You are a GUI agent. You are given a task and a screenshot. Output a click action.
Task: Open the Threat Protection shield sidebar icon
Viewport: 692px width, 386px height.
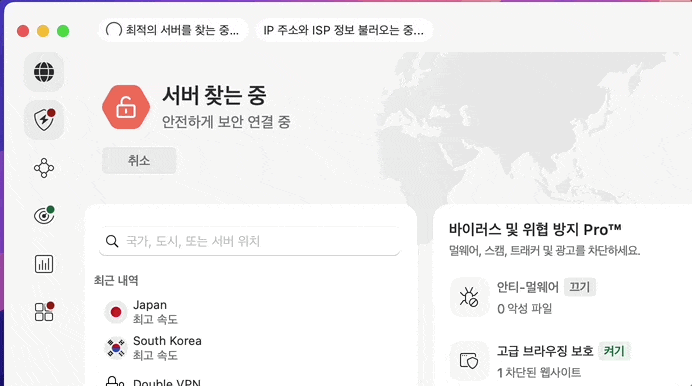pyautogui.click(x=44, y=120)
